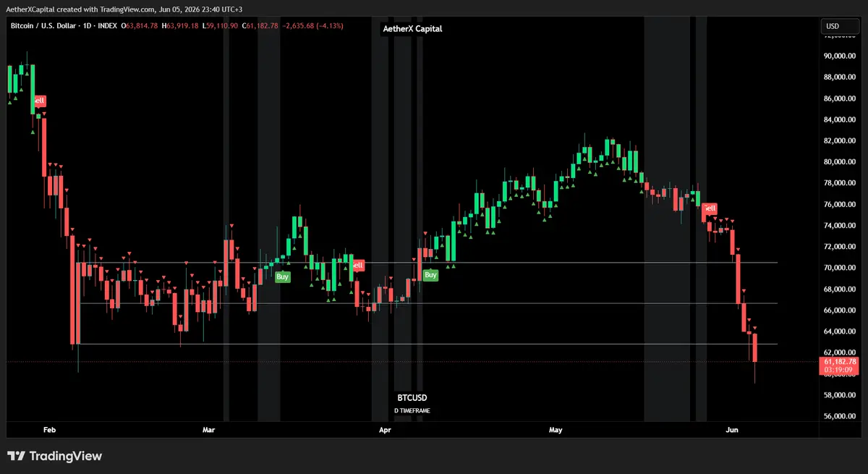Click the 72,000.00 price axis label
The image size is (868, 474).
(x=840, y=247)
